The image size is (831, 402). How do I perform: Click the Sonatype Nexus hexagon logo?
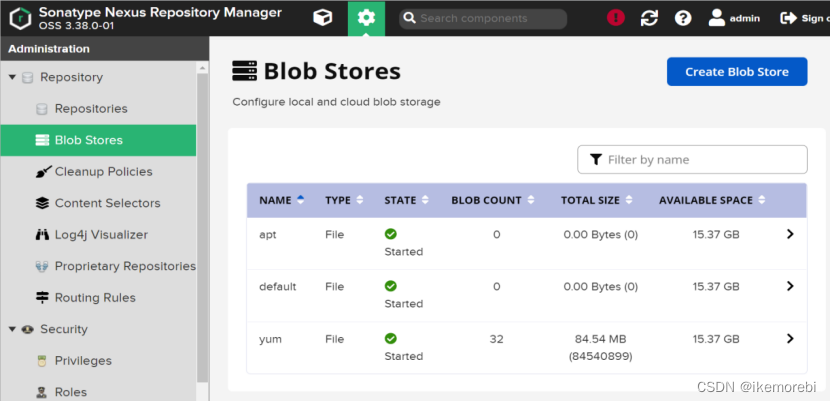point(21,19)
